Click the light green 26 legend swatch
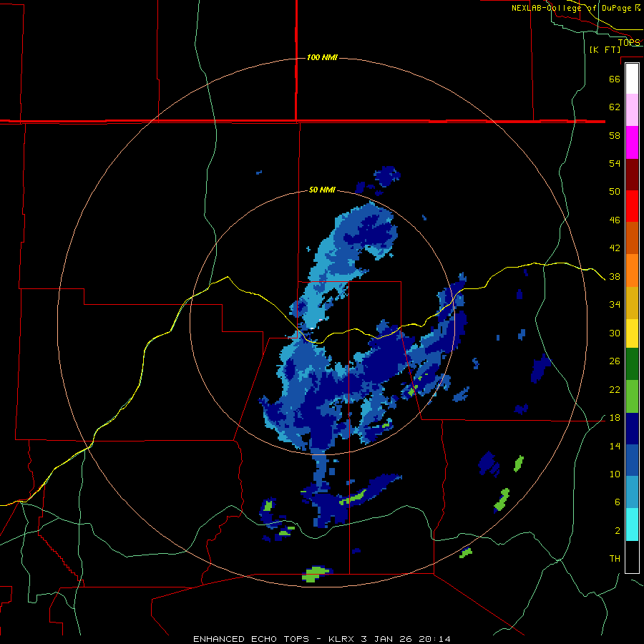 pos(632,396)
